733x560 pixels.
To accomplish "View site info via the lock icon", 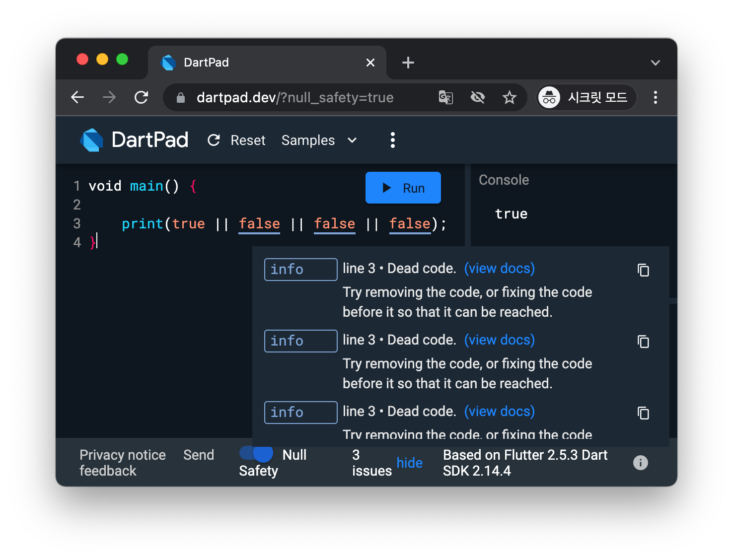I will (181, 98).
